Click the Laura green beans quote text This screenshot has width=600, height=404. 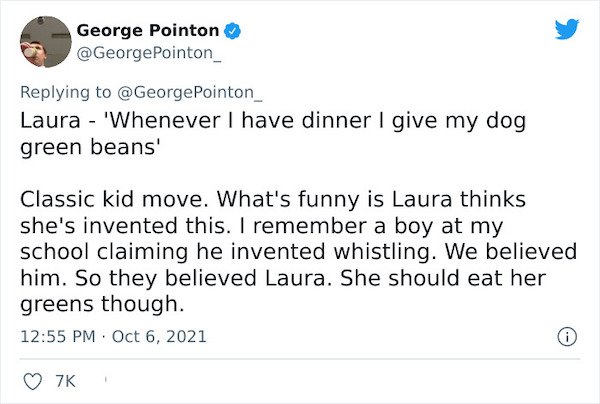(273, 134)
